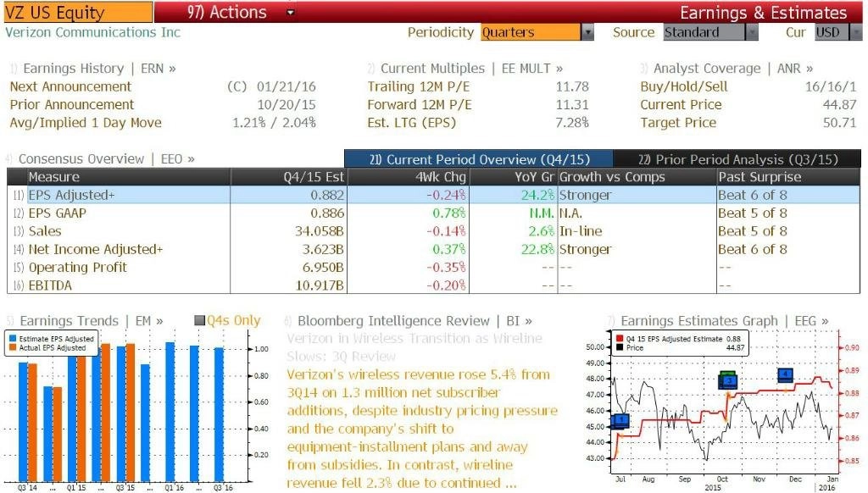The height and width of the screenshot is (493, 868).
Task: Click the Periodicity dropdown arrow button
Action: pyautogui.click(x=587, y=33)
